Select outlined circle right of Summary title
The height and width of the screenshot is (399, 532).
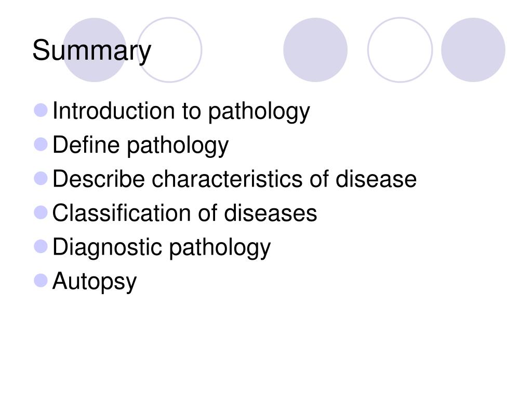[170, 50]
